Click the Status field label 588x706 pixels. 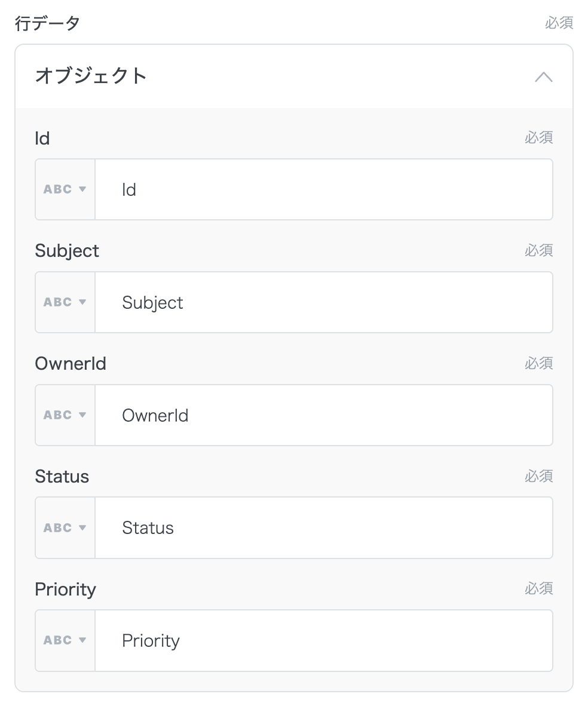62,476
